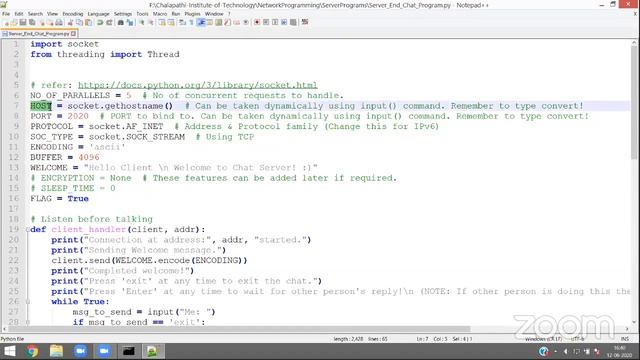This screenshot has height=360, width=640.
Task: Toggle synchronized horizontal scrolling icon
Action: [x=171, y=22]
